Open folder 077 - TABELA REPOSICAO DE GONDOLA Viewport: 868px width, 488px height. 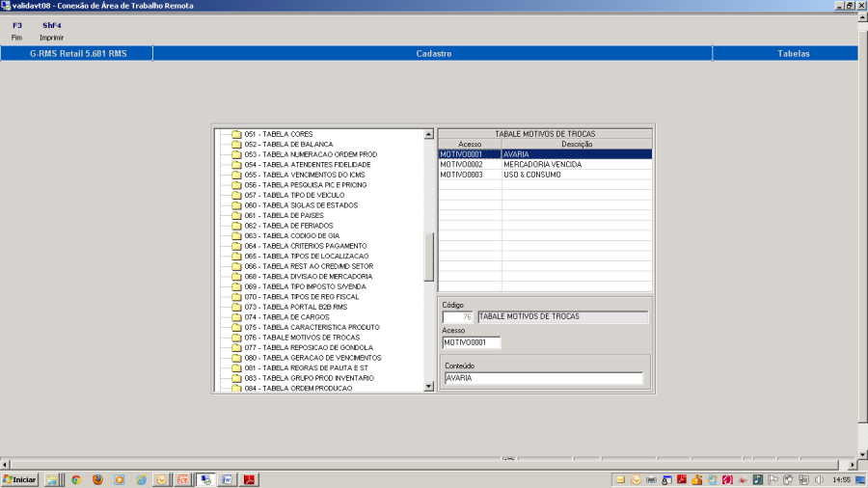(x=302, y=347)
